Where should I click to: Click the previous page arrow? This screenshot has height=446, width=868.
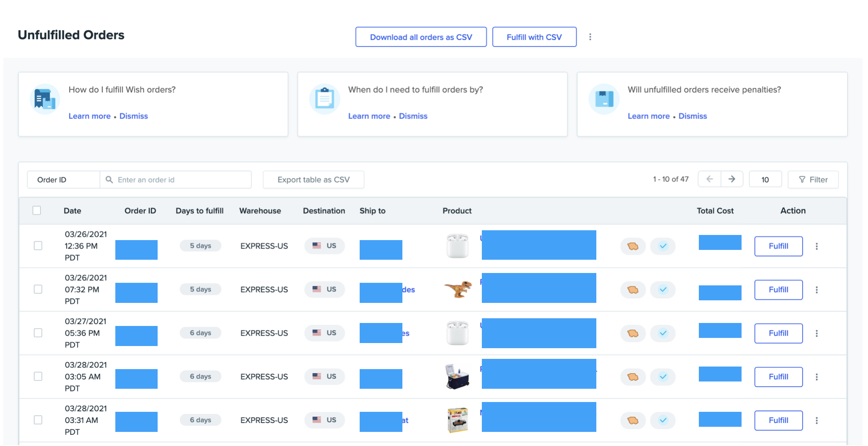coord(709,179)
